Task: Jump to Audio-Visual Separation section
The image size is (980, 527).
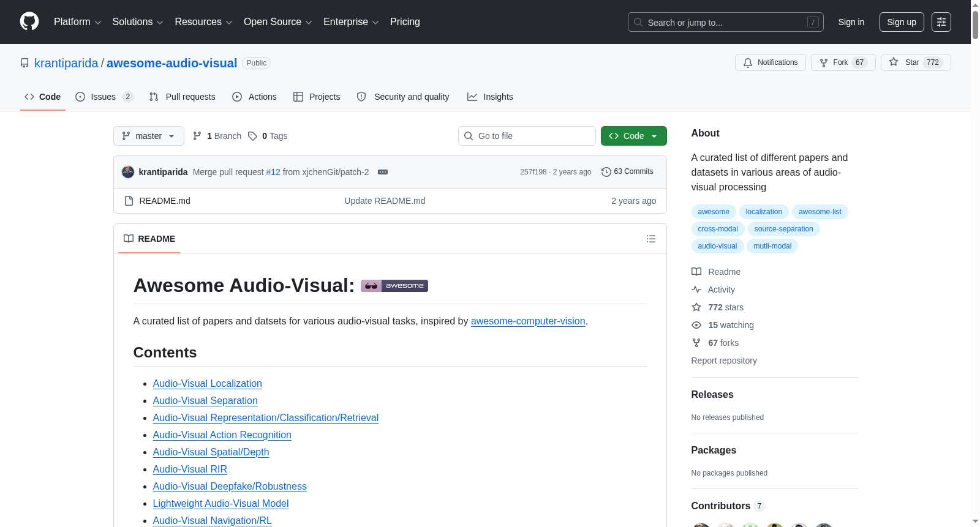Action: pyautogui.click(x=205, y=400)
